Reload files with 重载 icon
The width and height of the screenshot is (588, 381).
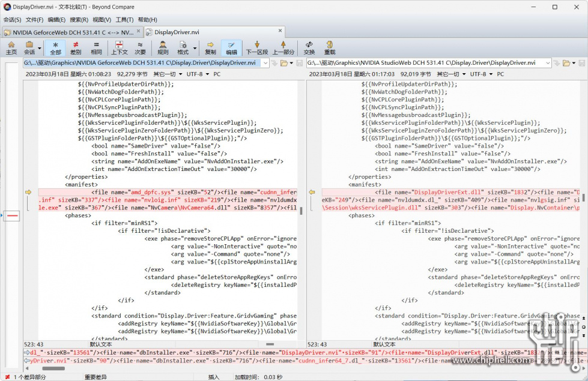pyautogui.click(x=330, y=48)
